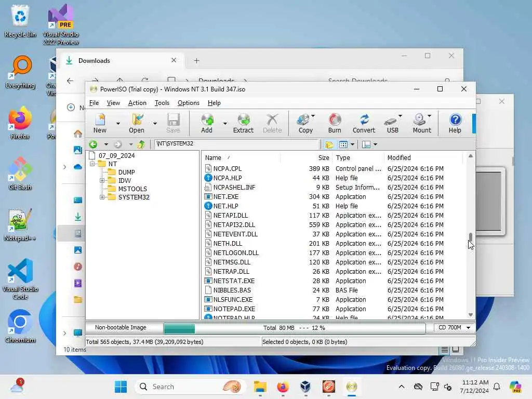The height and width of the screenshot is (399, 532).
Task: Open Notepad++ desktop shortcut
Action: pyautogui.click(x=20, y=224)
